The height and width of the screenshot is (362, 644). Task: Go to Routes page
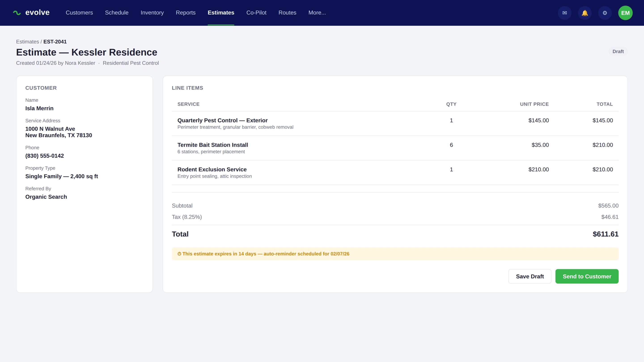288,13
